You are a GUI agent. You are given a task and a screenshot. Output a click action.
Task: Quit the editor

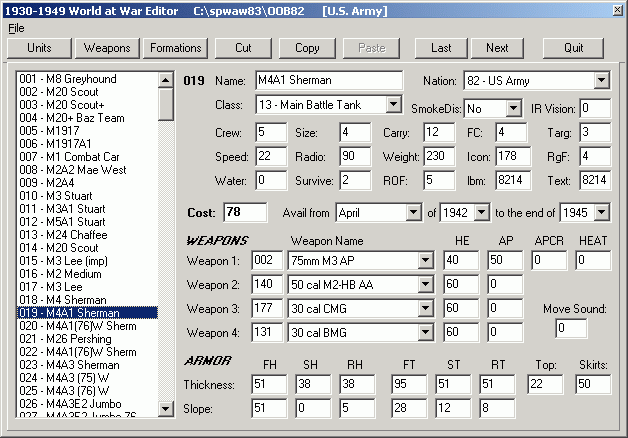[x=573, y=48]
